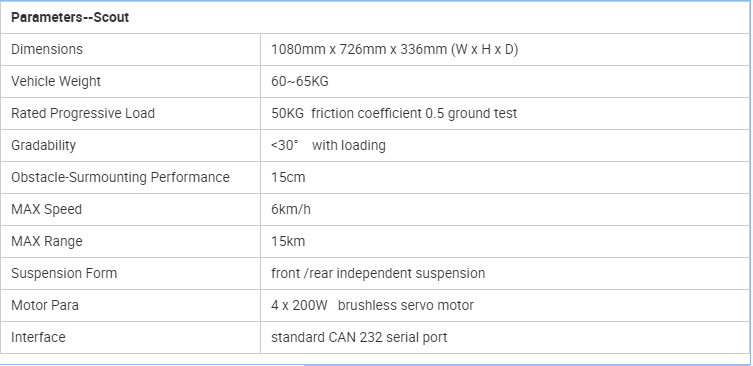753x366 pixels.
Task: Select the MAX Range label
Action: (x=47, y=241)
